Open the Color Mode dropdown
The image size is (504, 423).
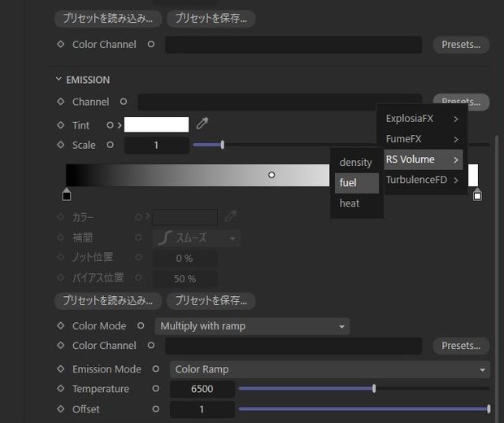click(252, 326)
